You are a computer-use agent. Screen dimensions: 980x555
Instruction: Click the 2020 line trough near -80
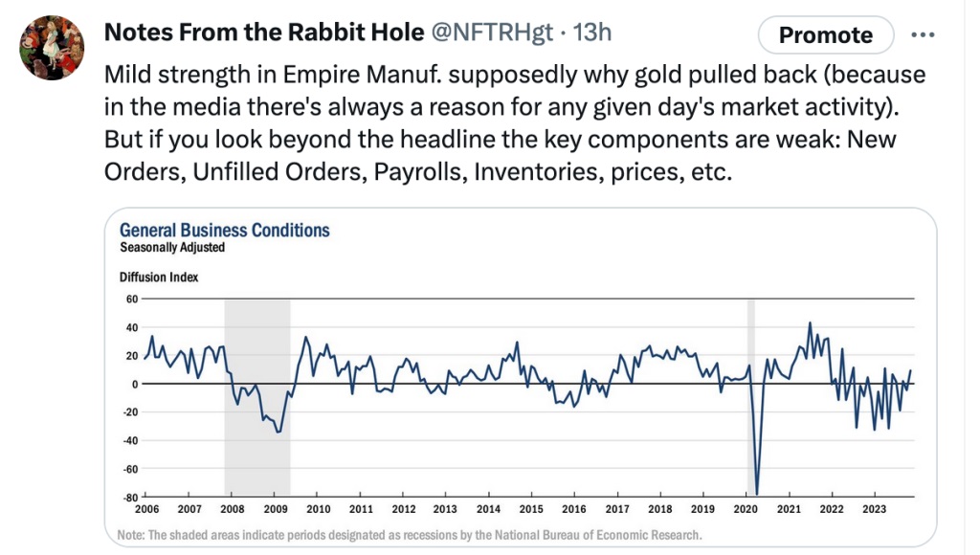click(x=757, y=492)
